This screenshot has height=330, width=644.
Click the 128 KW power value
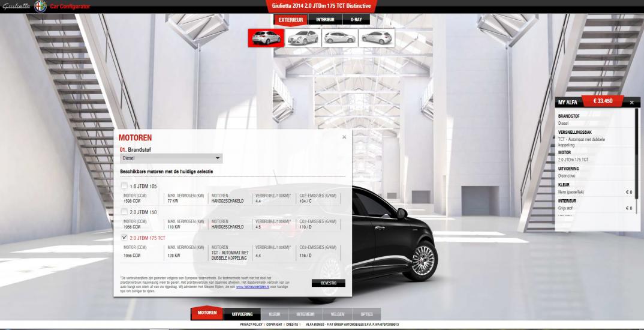click(x=174, y=255)
